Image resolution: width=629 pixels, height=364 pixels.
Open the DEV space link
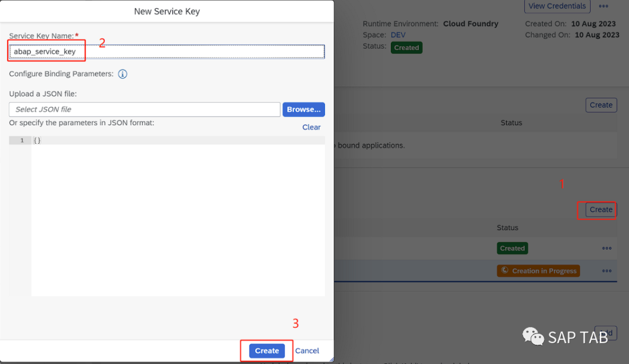[398, 35]
